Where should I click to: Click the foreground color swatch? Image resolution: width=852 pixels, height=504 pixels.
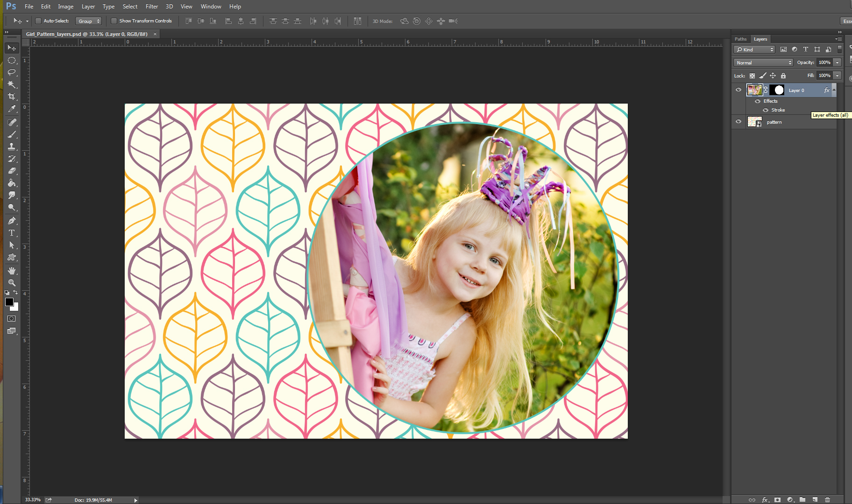click(9, 303)
